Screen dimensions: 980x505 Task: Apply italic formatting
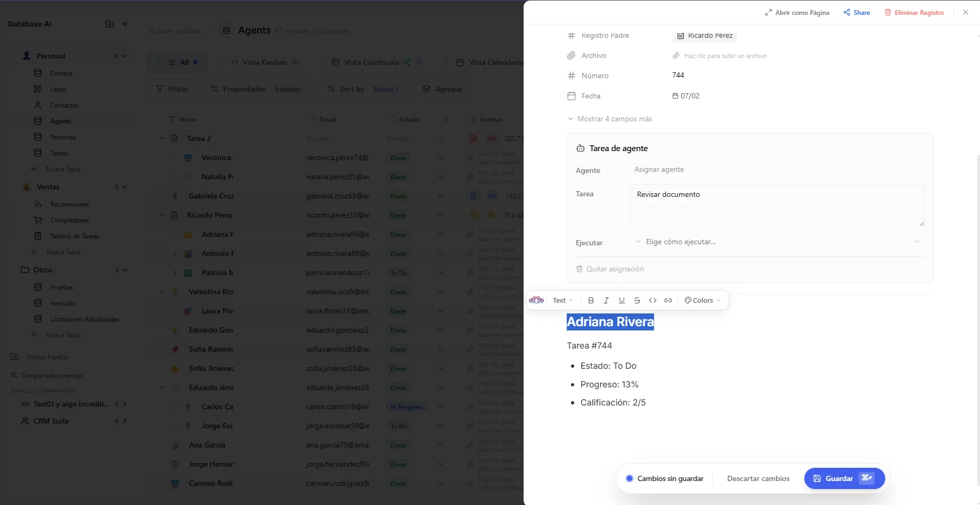click(x=606, y=301)
